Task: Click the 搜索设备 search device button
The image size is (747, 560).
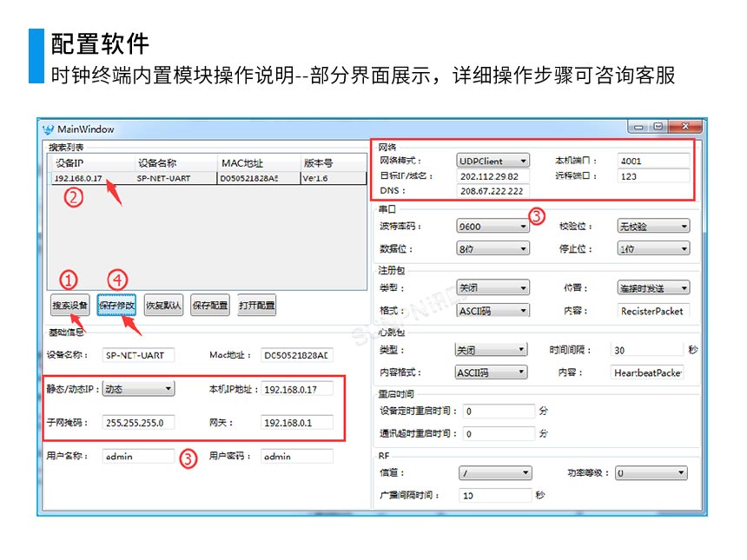Action: (70, 305)
